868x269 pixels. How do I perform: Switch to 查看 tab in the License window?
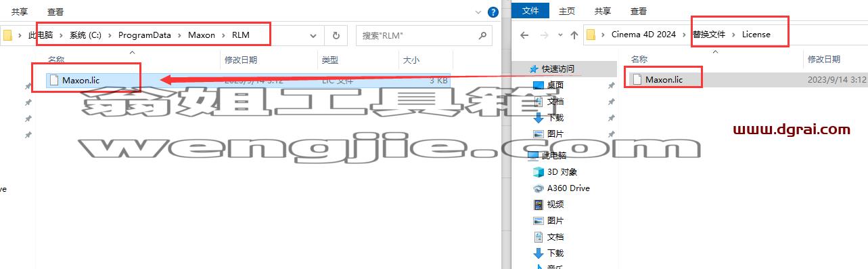(639, 11)
